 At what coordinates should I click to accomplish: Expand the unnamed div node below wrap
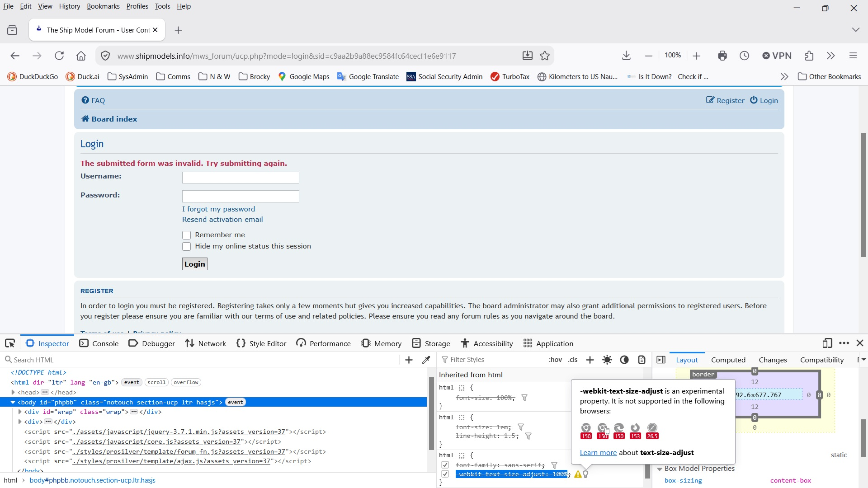(x=20, y=422)
